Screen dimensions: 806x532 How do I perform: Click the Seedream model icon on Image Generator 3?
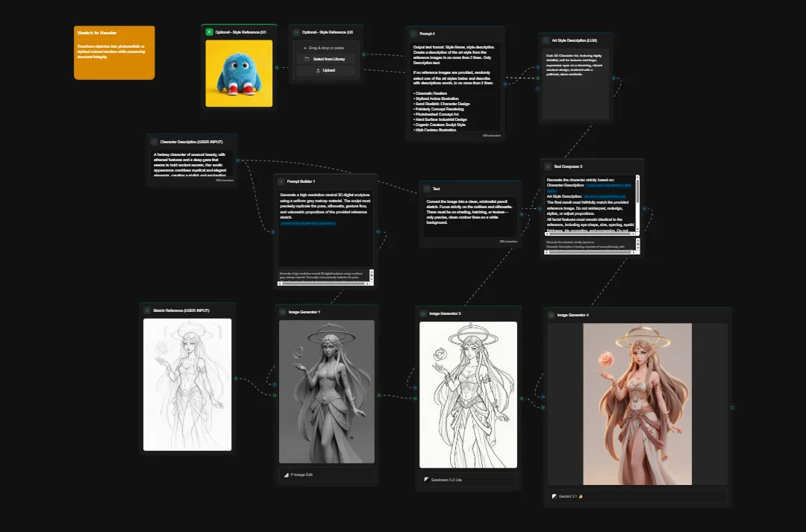[x=425, y=480]
